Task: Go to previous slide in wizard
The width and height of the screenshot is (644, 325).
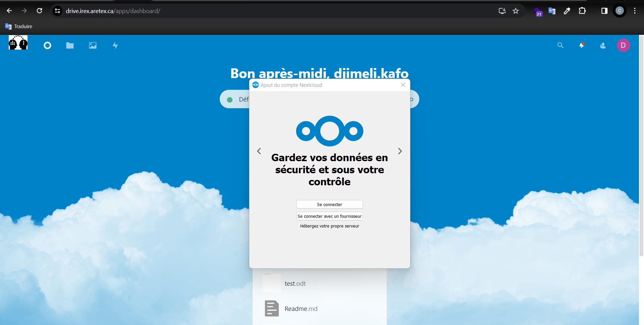Action: (259, 151)
